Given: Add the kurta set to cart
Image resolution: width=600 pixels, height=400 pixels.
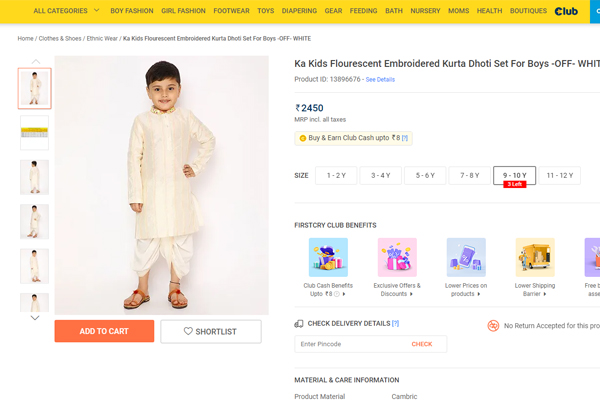Looking at the screenshot, I should (x=104, y=332).
